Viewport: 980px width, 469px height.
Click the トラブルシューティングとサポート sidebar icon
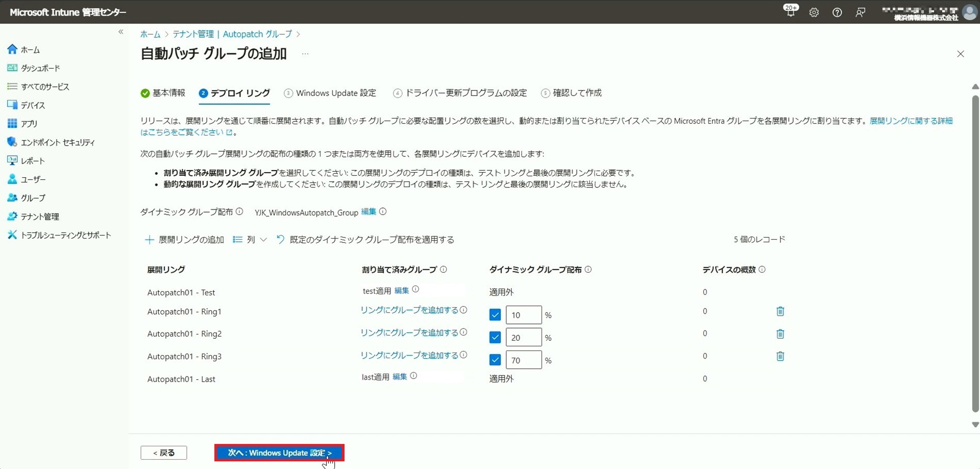[12, 235]
